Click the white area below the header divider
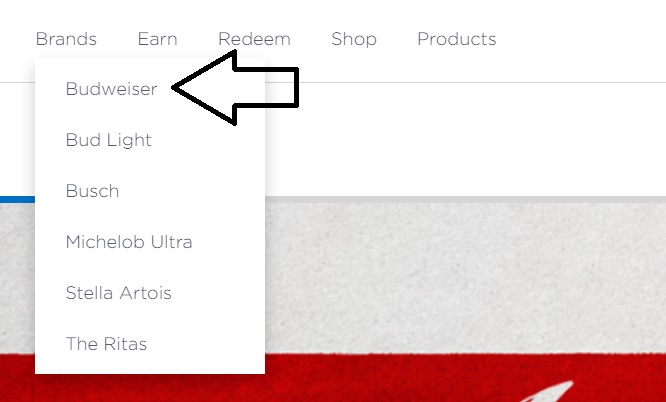Screen dimensions: 666x402 click(x=465, y=139)
